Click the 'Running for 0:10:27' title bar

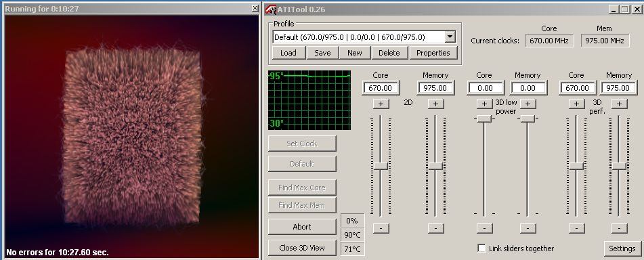point(131,9)
